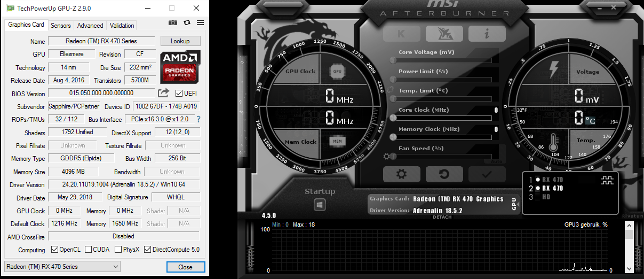Click the '1216 MHz' default clock value

(64, 223)
